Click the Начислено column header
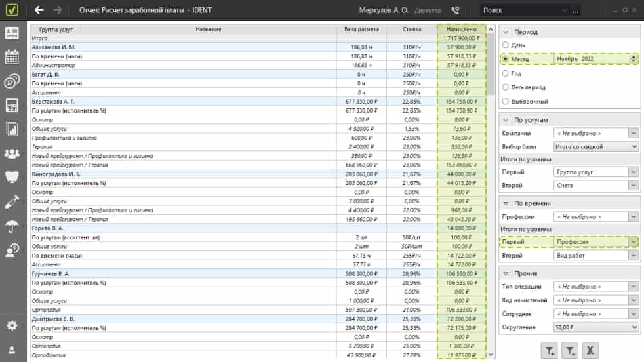Viewport: 644px width, 362px height. tap(462, 29)
